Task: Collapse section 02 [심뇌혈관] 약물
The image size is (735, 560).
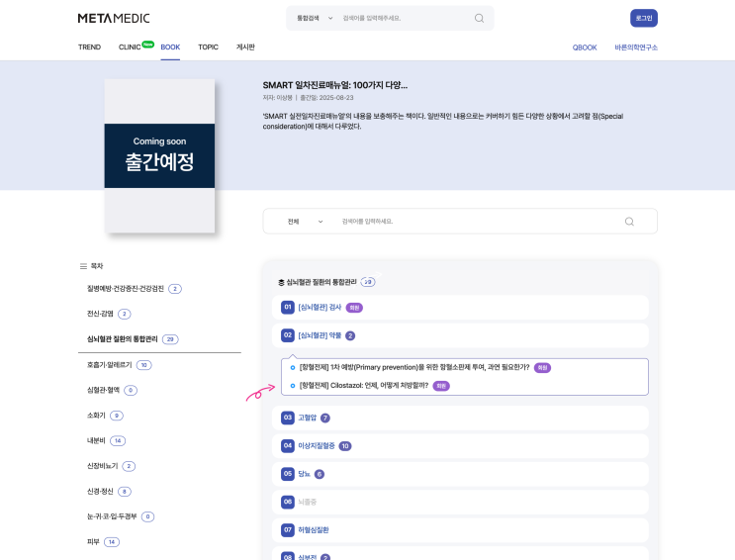Action: [460, 335]
